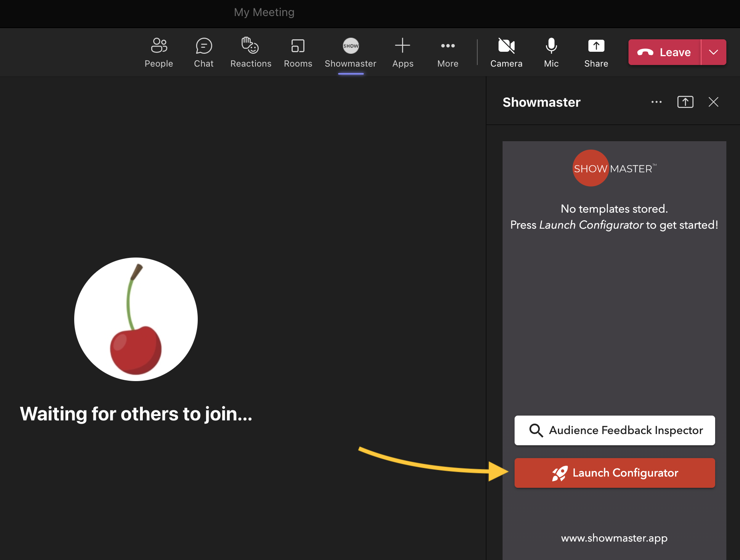The image size is (740, 560).
Task: Open the More options menu
Action: pos(448,52)
